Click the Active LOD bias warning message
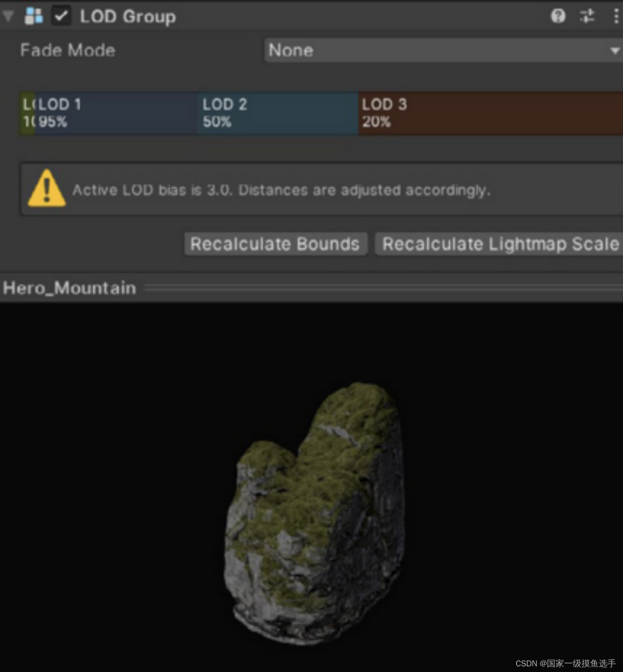623x672 pixels. coord(282,190)
